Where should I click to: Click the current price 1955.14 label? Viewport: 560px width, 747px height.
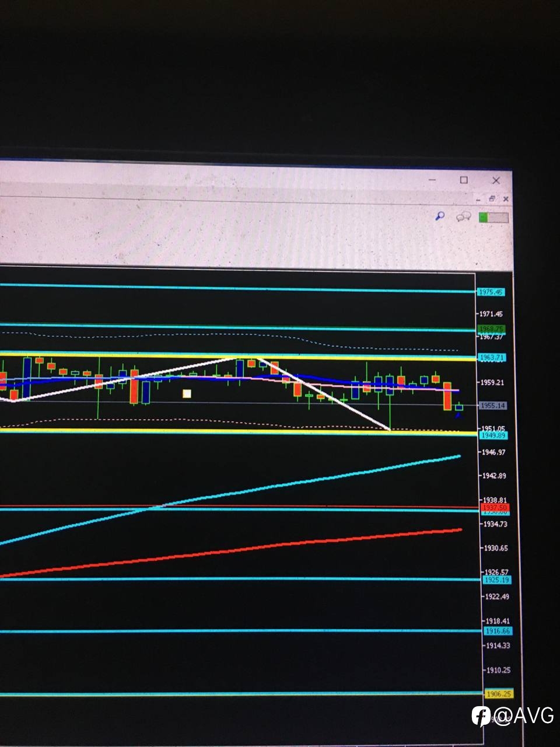click(492, 405)
